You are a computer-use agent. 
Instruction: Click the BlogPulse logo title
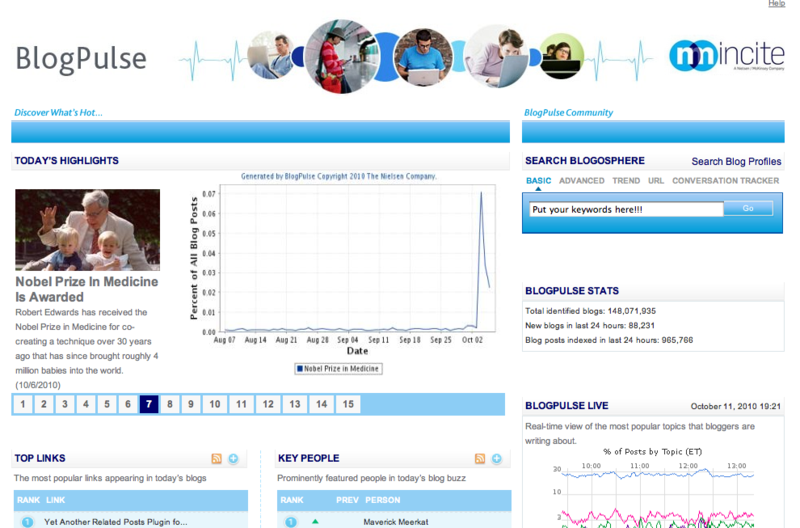pos(81,58)
